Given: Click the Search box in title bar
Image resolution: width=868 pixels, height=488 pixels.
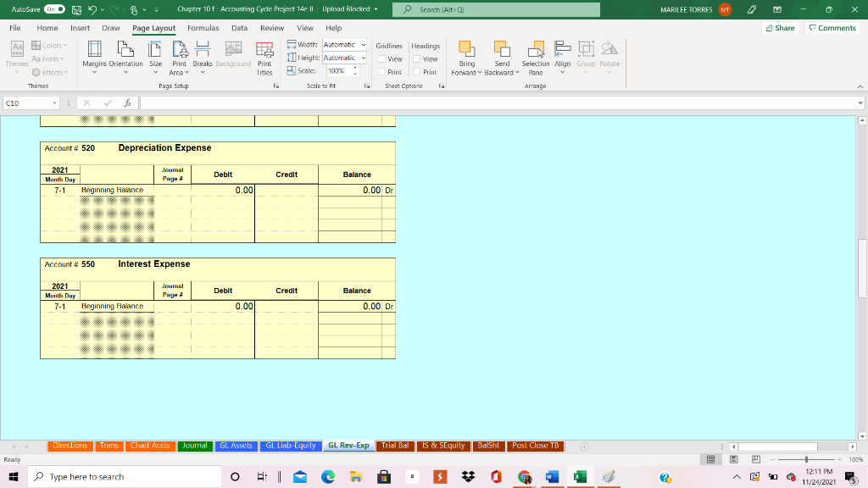Looking at the screenshot, I should tap(496, 9).
